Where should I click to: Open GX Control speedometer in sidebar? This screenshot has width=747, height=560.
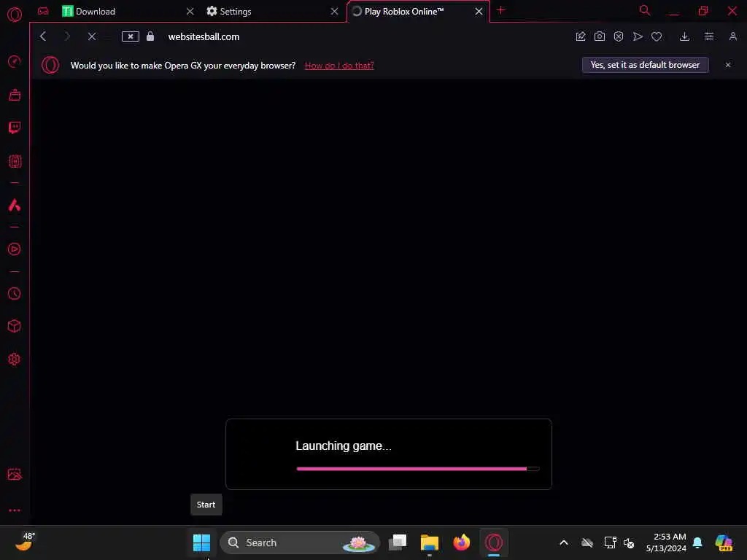coord(15,61)
